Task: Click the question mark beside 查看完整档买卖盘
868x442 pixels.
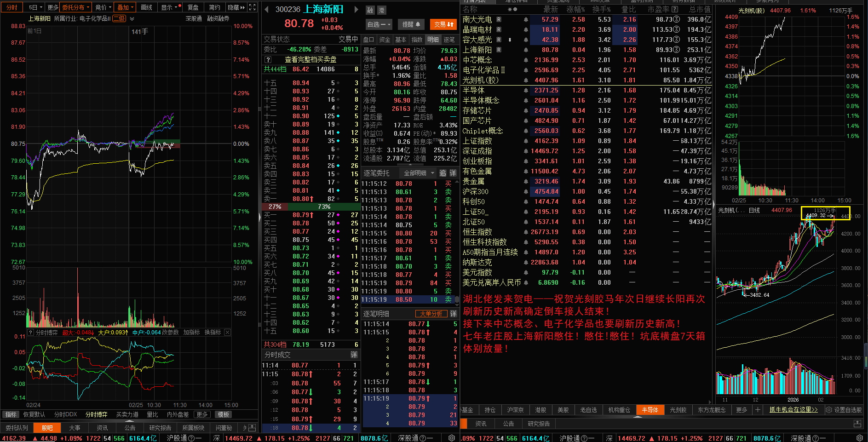Action: [x=268, y=59]
